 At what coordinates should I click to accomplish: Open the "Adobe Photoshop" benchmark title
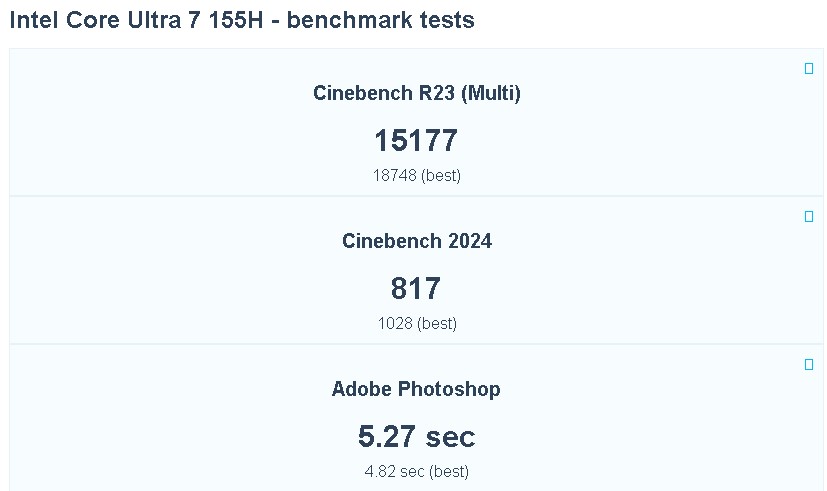416,389
